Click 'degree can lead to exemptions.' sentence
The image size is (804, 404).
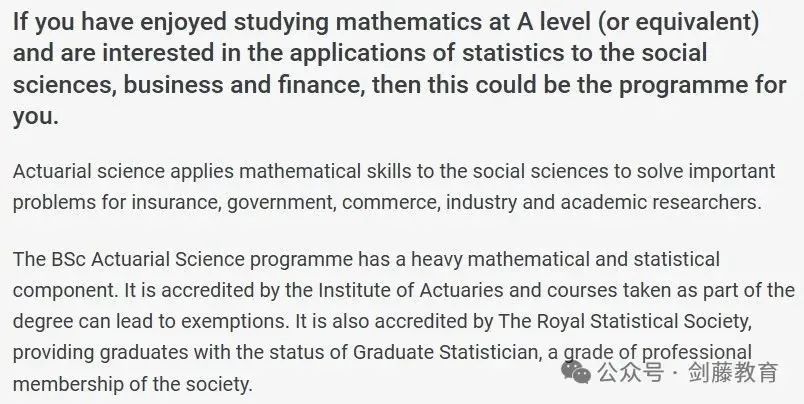click(151, 321)
